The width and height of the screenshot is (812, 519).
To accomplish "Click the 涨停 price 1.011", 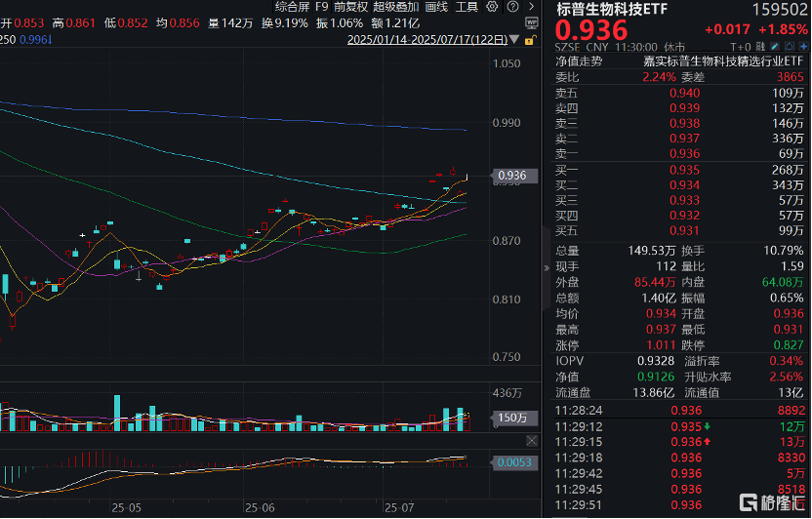I will coord(661,345).
